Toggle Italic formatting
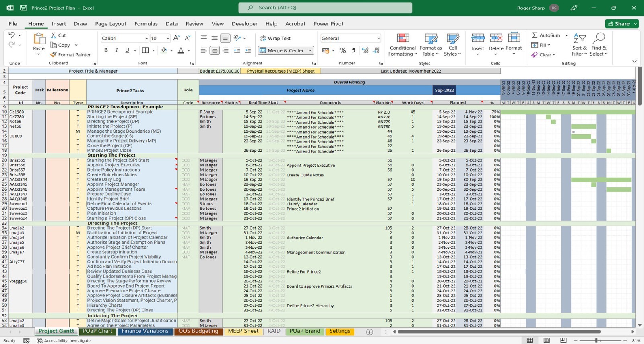Screen dimensions: 644x344 116,50
